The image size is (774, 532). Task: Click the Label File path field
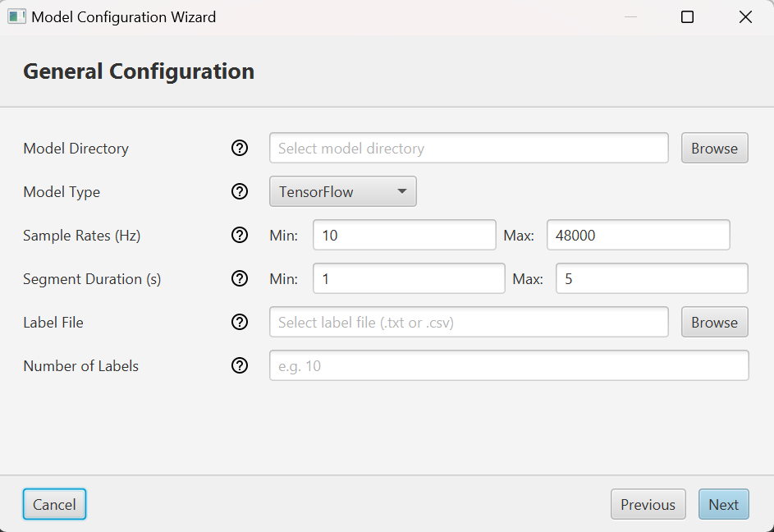[x=469, y=323]
